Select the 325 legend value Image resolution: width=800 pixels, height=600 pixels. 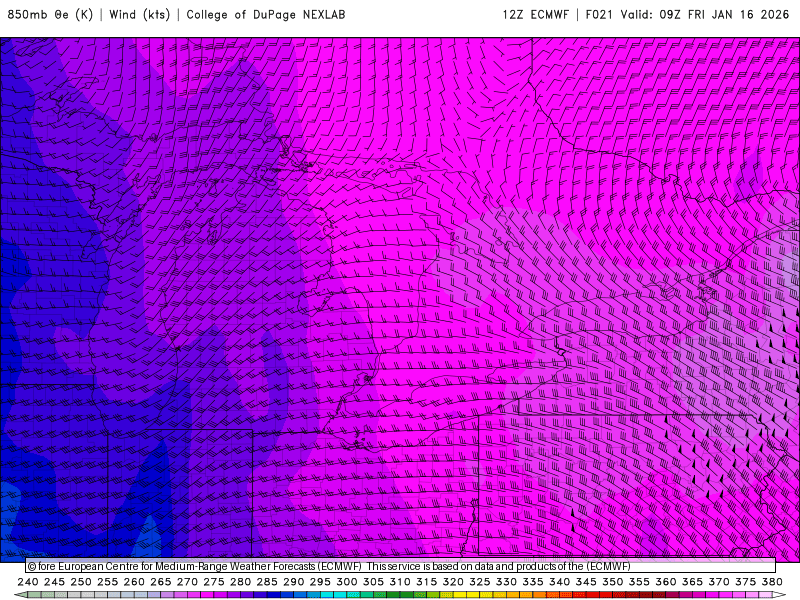(x=480, y=582)
